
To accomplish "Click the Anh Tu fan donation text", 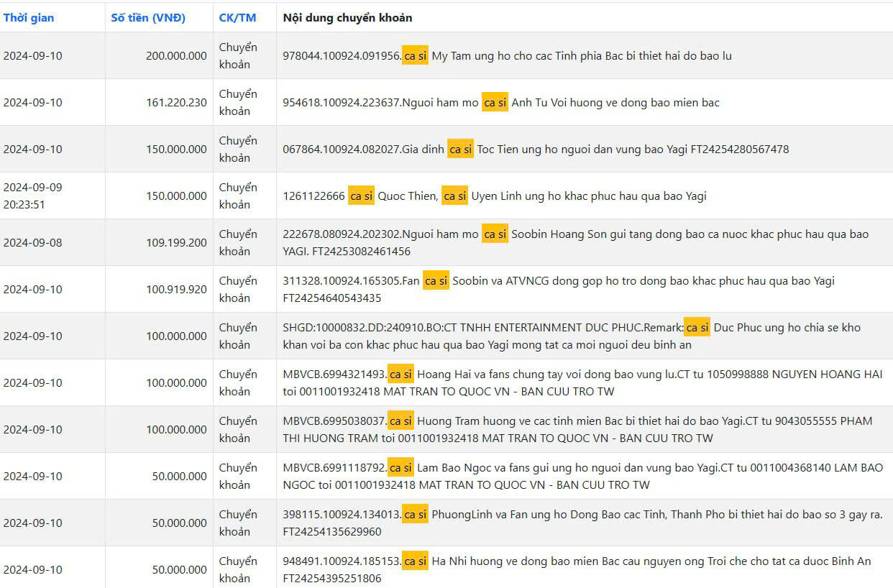I will pyautogui.click(x=501, y=102).
